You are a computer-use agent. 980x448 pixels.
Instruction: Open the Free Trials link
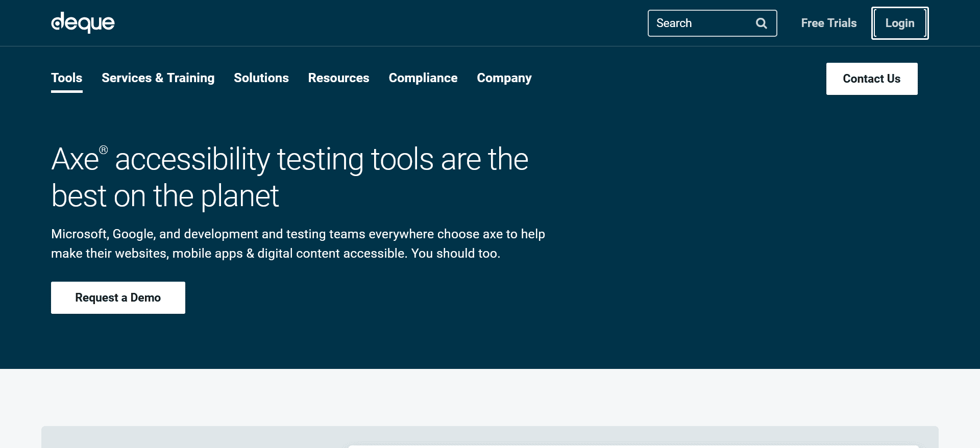[x=828, y=23]
